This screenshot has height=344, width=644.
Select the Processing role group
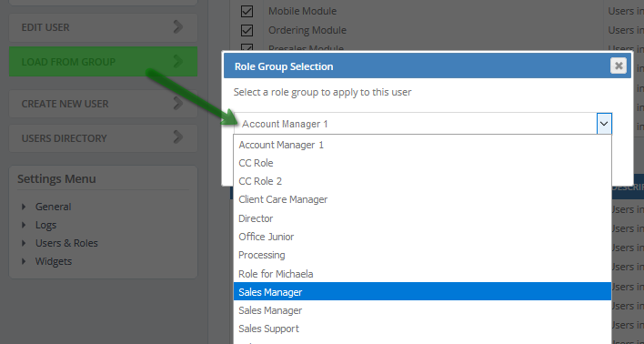coord(422,255)
